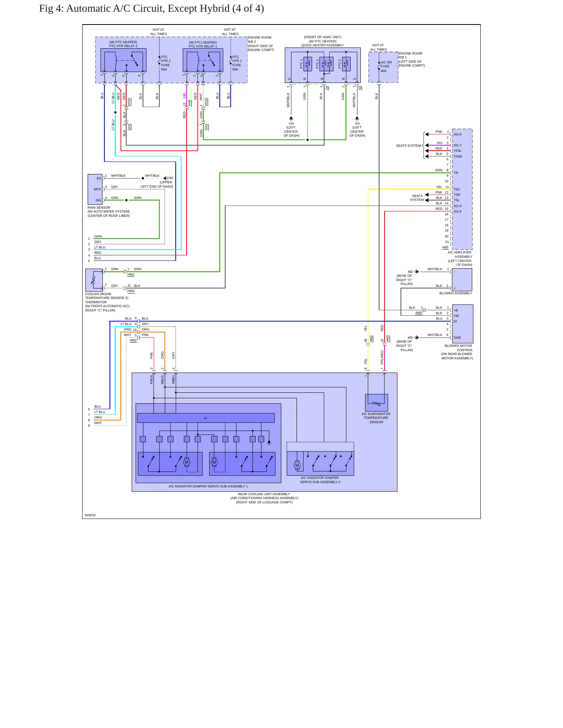563x728 pixels.
Task: Click the 'A/C RADIATOR DAMPER SERVO SUB-ASSEMBLY 2' label
Action: pos(320,480)
